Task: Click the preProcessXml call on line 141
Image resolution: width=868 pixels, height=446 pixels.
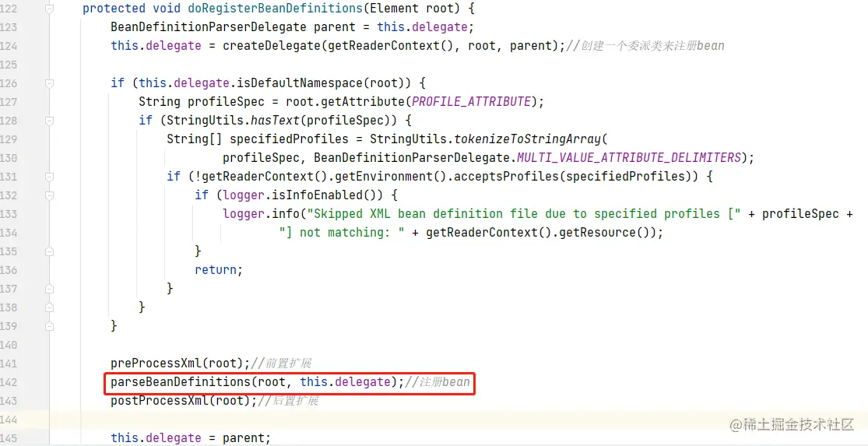Action: (x=146, y=363)
